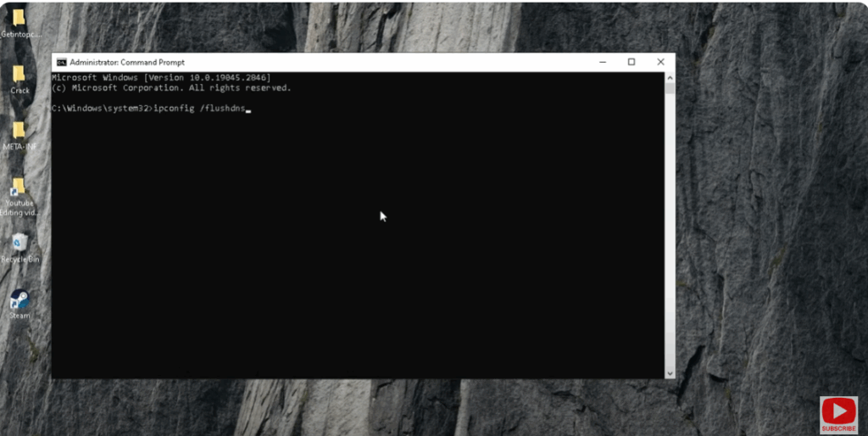Click the Command Prompt scroll up arrow
The width and height of the screenshot is (868, 436).
670,77
